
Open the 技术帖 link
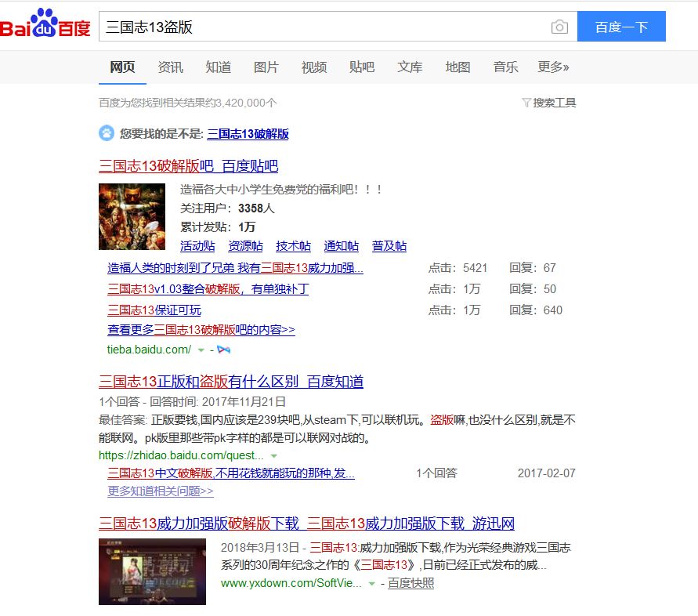click(293, 246)
